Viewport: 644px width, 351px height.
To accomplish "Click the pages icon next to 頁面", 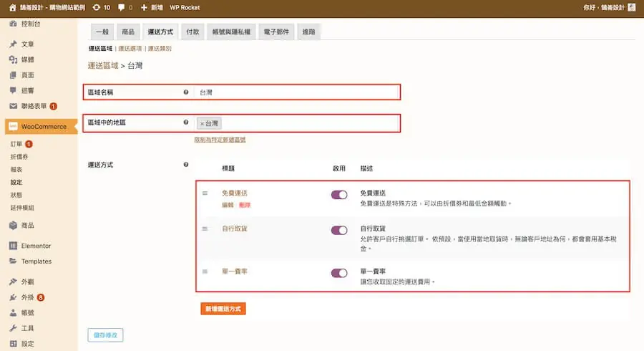I will click(x=13, y=75).
